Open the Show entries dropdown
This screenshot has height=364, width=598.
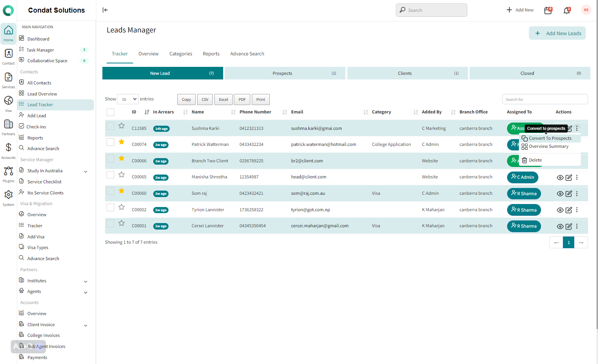128,99
